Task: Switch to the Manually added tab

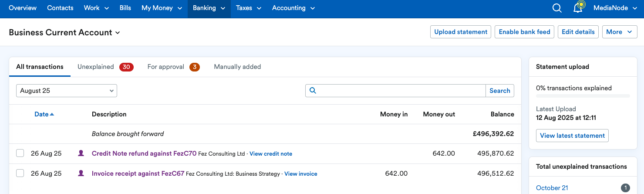Action: (237, 67)
